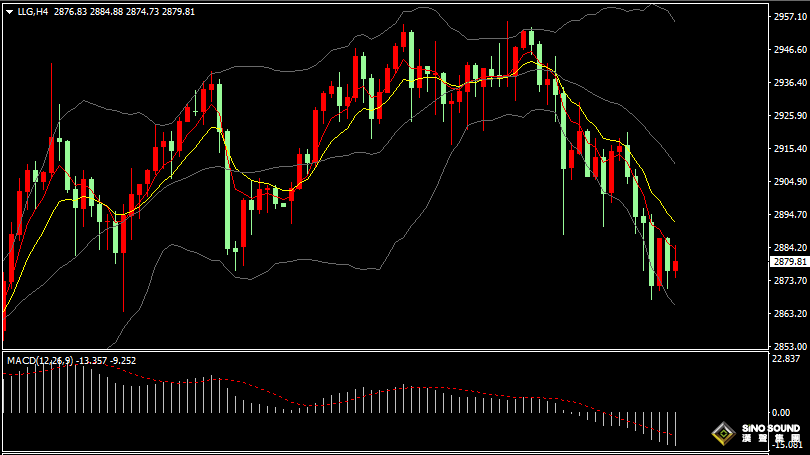The height and width of the screenshot is (455, 810).
Task: Click the highlighted current price tag 2879.81
Action: pos(790,262)
